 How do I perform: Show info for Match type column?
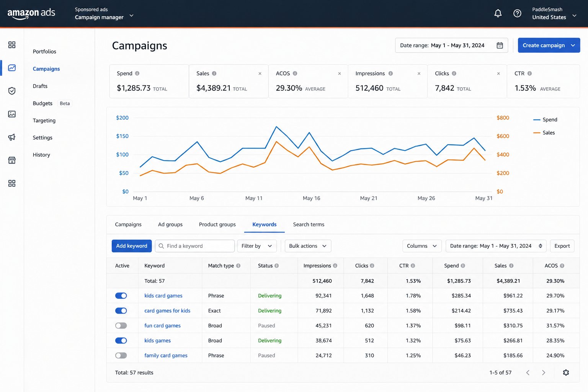click(x=238, y=266)
